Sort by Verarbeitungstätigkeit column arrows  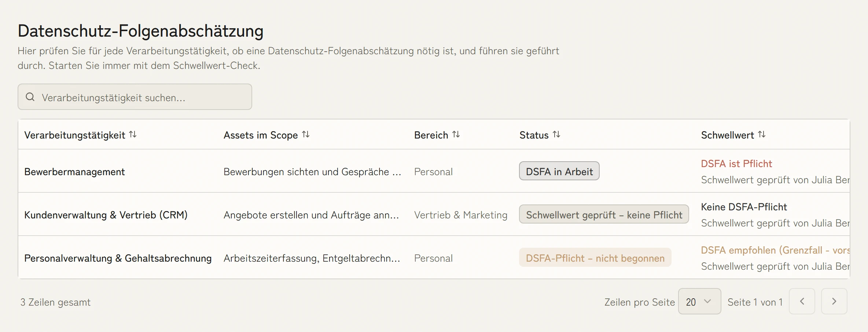pos(133,134)
